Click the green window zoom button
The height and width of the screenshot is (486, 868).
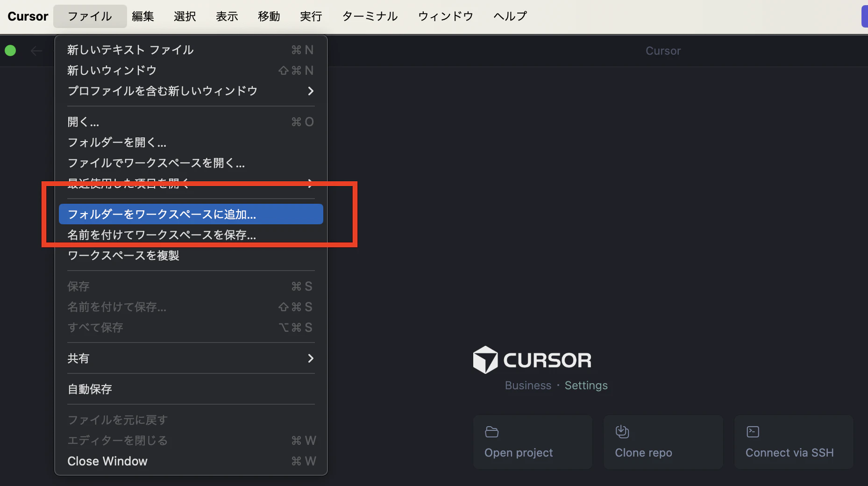(10, 50)
